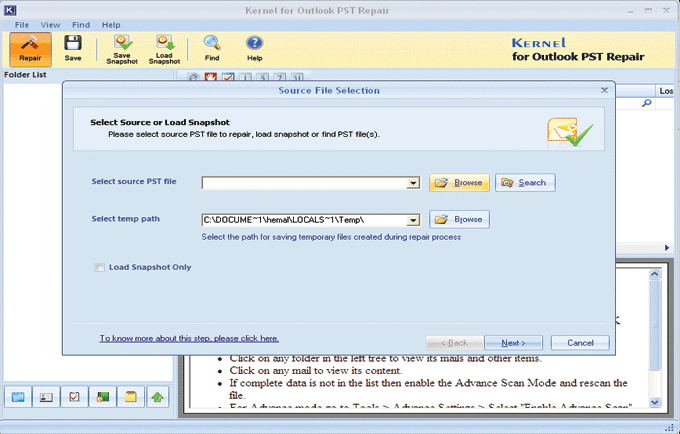Image resolution: width=680 pixels, height=434 pixels.
Task: Click the Help question mark icon
Action: [254, 48]
